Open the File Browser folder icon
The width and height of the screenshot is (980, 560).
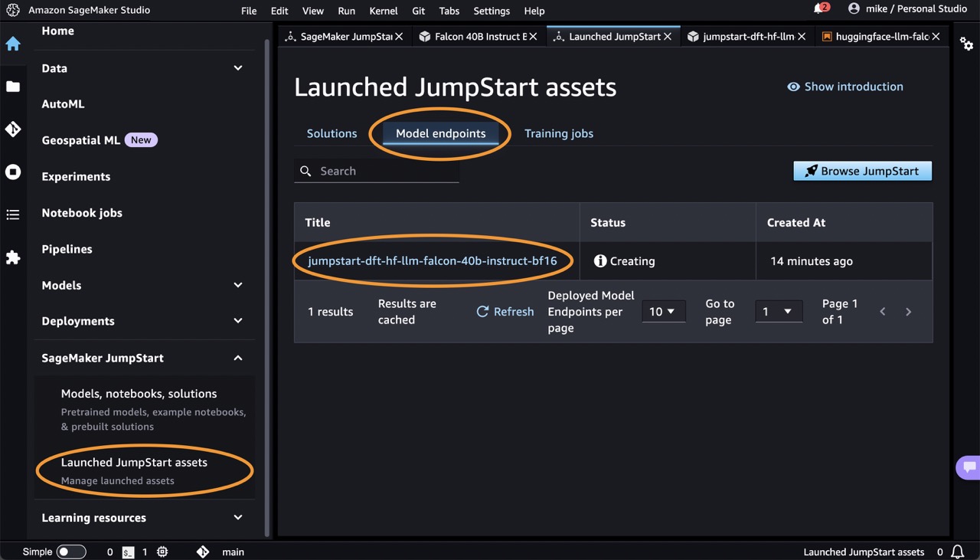coord(13,87)
